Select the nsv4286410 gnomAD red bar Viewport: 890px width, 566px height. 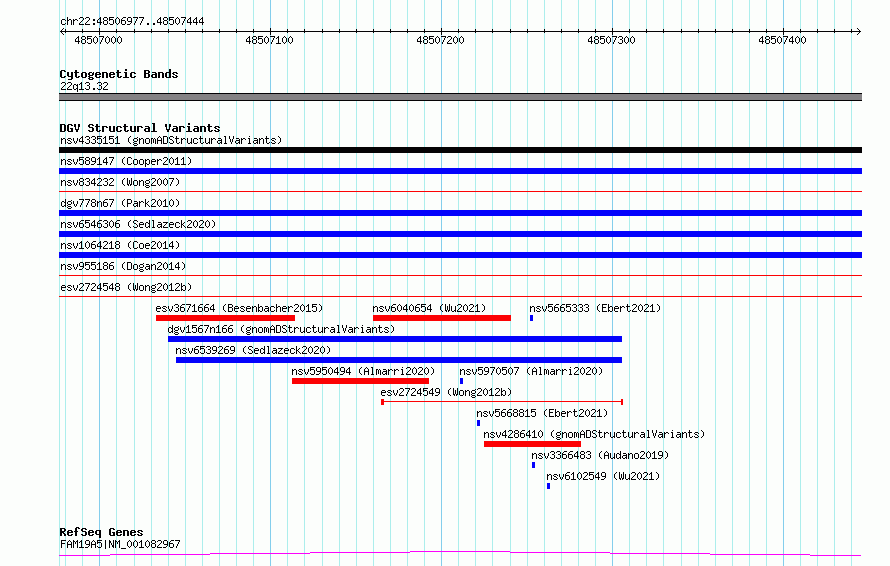pos(532,444)
